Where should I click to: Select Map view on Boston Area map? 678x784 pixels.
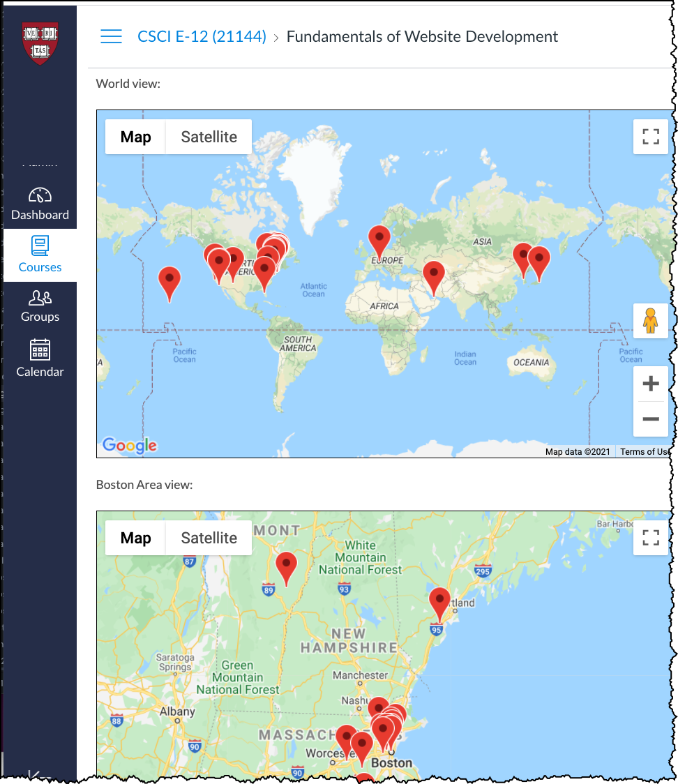(135, 538)
